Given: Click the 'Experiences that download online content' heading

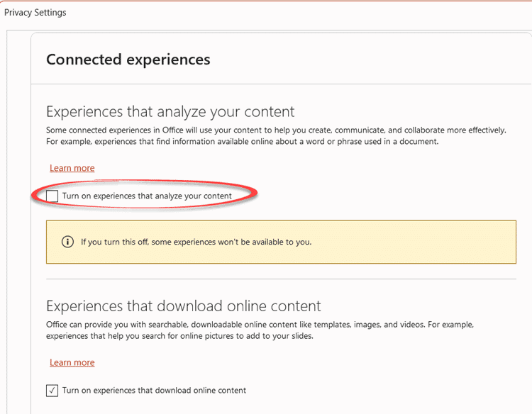Looking at the screenshot, I should point(183,306).
